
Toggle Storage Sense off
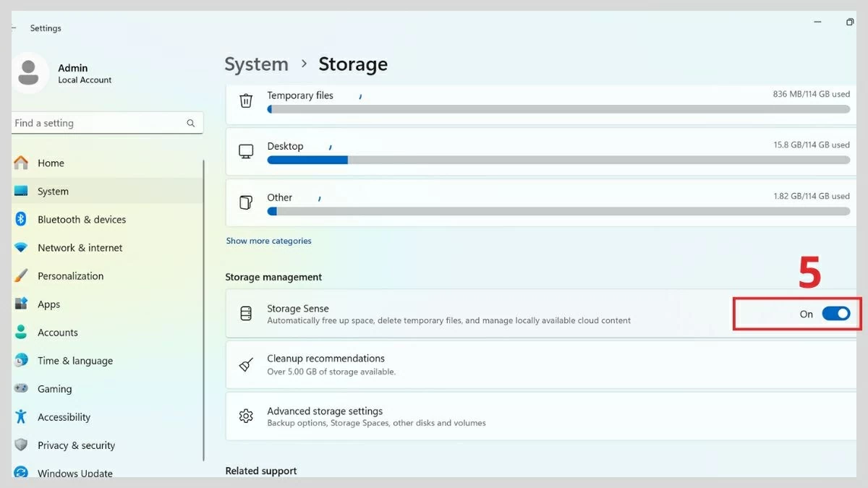pyautogui.click(x=836, y=314)
